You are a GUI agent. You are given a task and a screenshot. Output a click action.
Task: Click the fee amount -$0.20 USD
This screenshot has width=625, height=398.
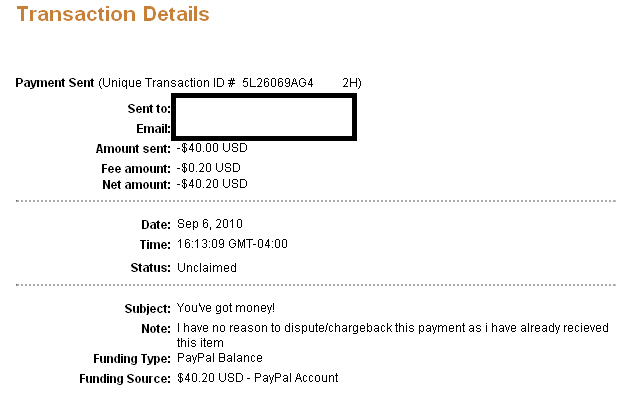coord(208,168)
